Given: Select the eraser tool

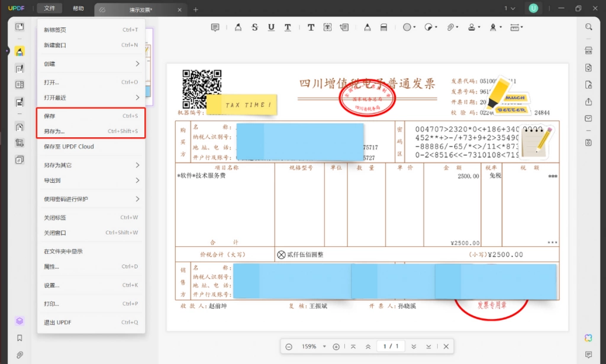Looking at the screenshot, I should 383,27.
